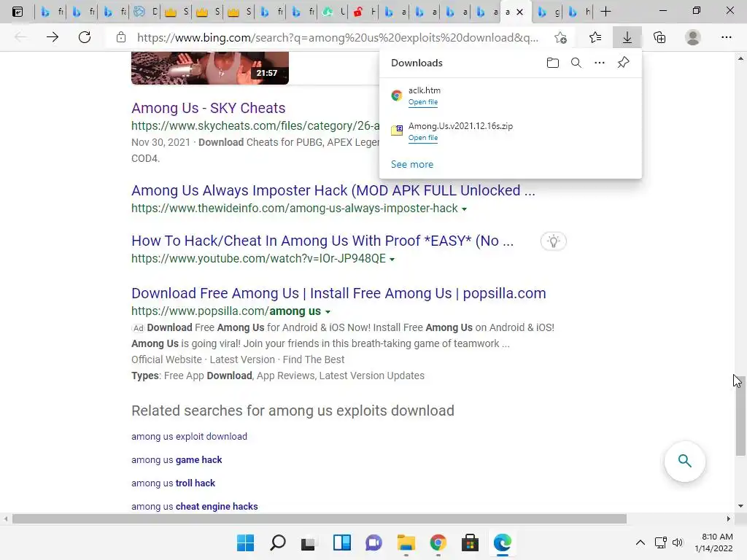Open Edge Settings and more menu
The width and height of the screenshot is (747, 560).
[x=726, y=37]
